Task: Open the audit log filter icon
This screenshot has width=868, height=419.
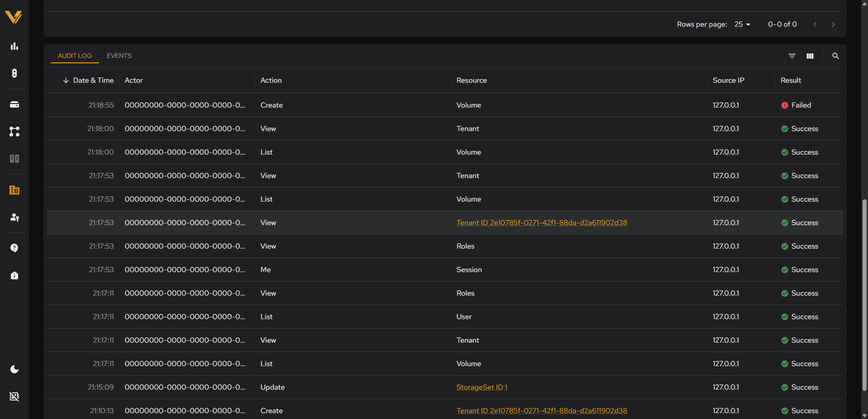Action: coord(792,56)
